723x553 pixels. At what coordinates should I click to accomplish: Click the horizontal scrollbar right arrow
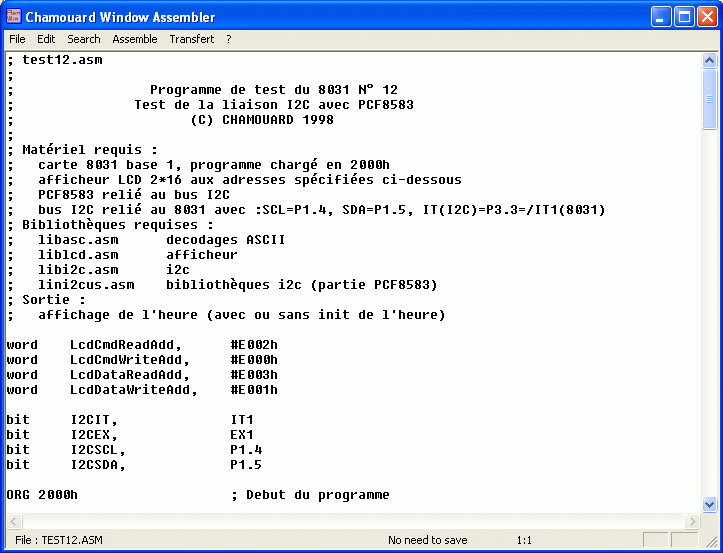coord(694,521)
